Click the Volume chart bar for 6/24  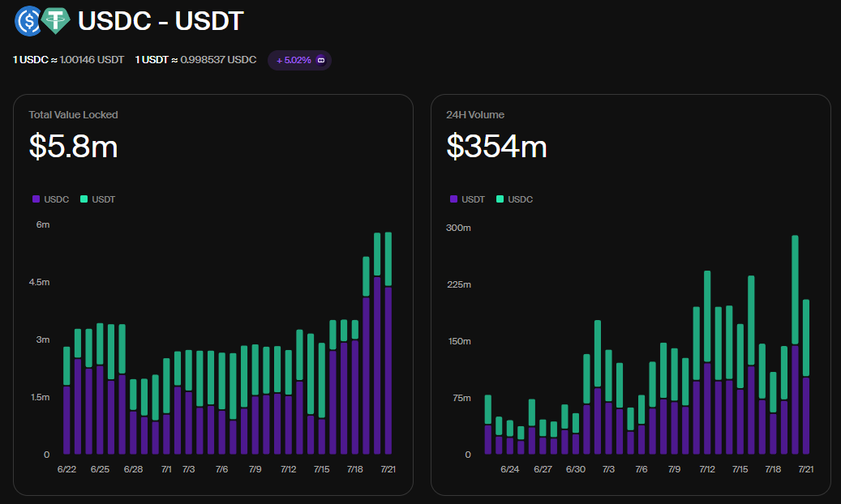(x=510, y=438)
